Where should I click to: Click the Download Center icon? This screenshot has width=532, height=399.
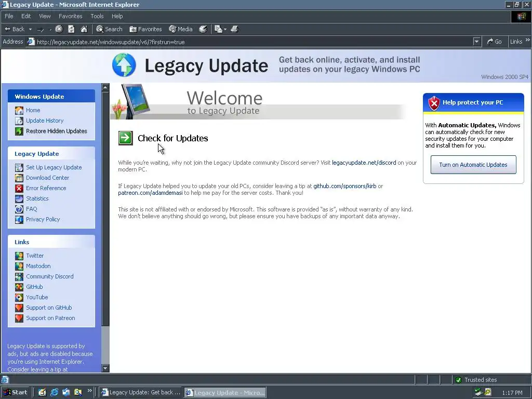[x=19, y=178]
